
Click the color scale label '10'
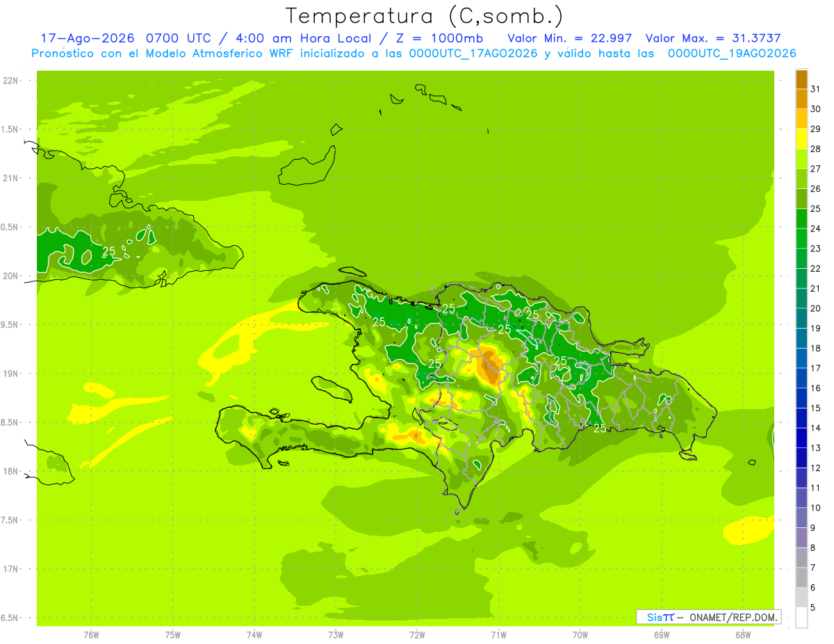pyautogui.click(x=815, y=508)
